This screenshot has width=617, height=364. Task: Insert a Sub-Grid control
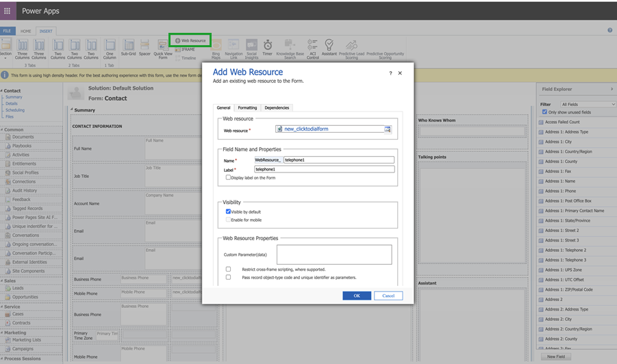click(128, 47)
